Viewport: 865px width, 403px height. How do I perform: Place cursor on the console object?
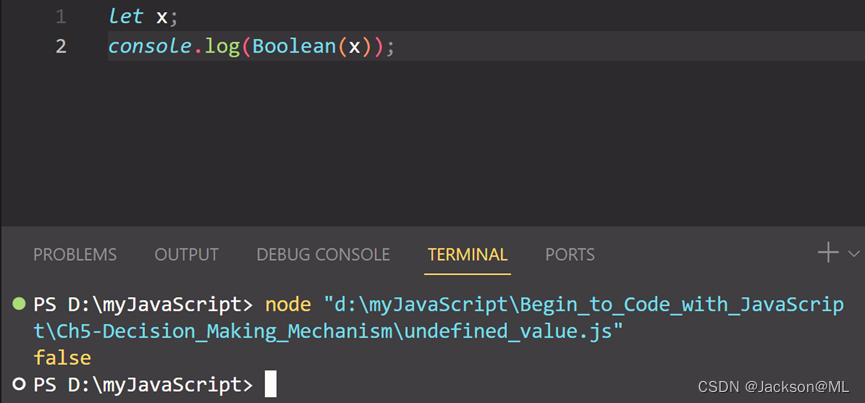coord(149,46)
